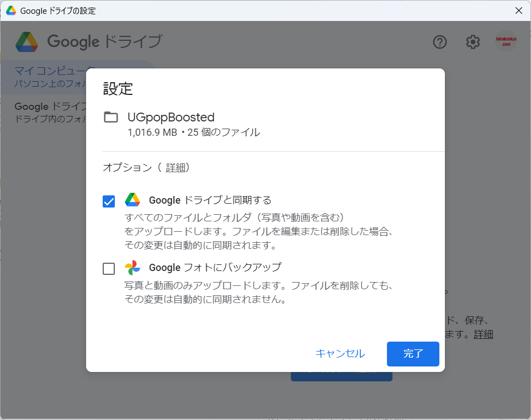The image size is (531, 420).
Task: Open the account profile avatar
Action: [x=506, y=42]
